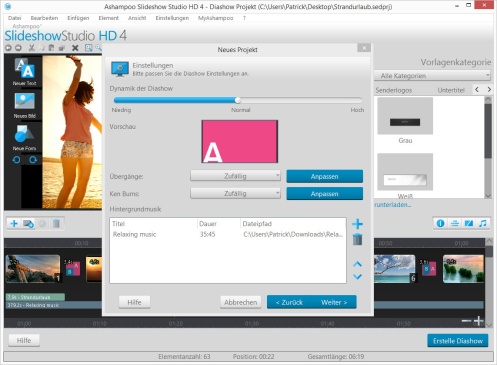Move music track up with arrow
This screenshot has height=365, width=497.
pyautogui.click(x=357, y=264)
